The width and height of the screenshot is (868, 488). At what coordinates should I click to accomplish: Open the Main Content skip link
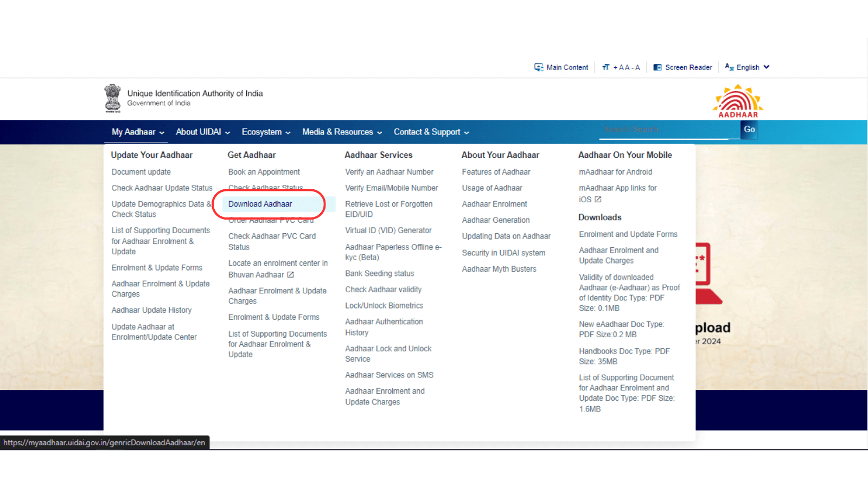(x=567, y=67)
